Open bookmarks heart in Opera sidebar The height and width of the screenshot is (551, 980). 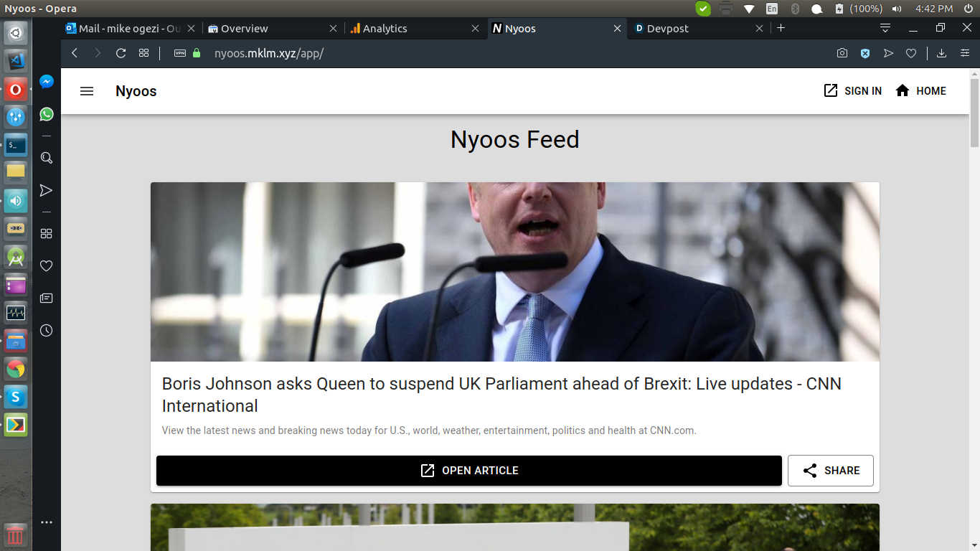coord(47,266)
